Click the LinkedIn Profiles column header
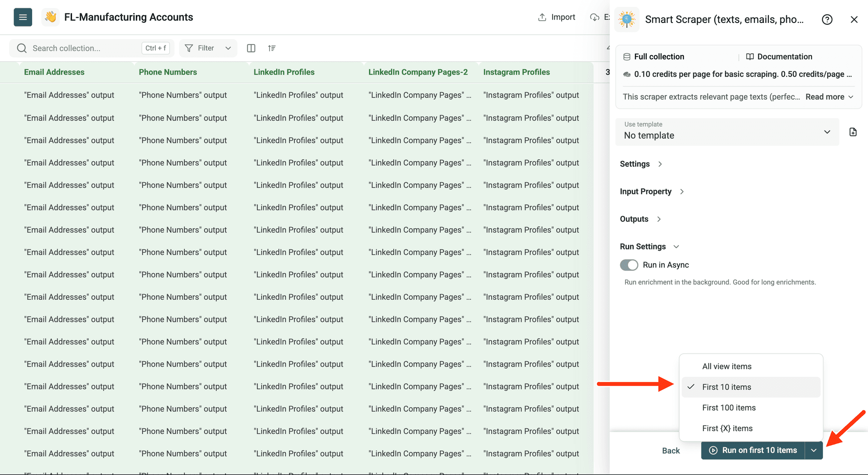Viewport: 868px width, 475px height. click(x=284, y=72)
